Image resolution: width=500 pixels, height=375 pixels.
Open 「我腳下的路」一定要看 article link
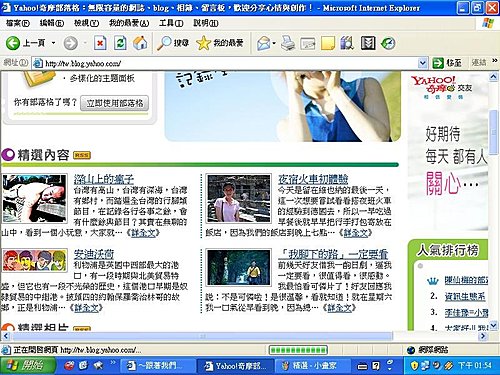pos(333,254)
